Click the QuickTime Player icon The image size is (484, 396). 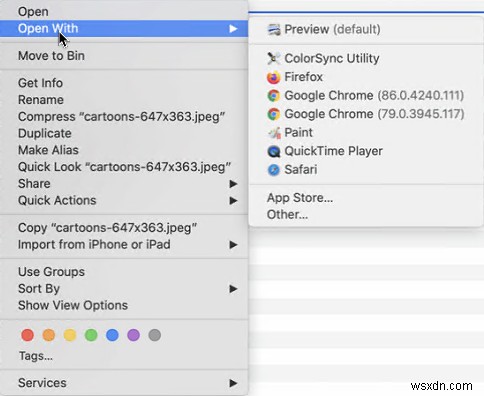coord(274,151)
